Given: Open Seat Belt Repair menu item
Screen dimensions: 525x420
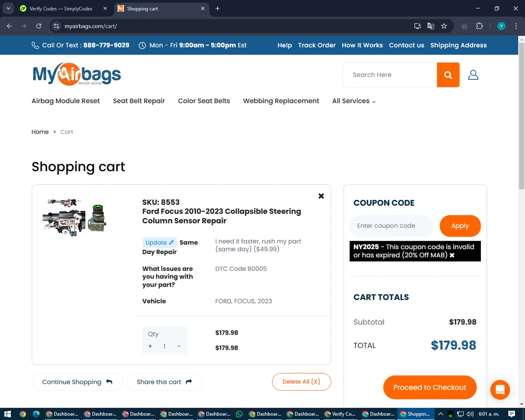Looking at the screenshot, I should tap(139, 101).
